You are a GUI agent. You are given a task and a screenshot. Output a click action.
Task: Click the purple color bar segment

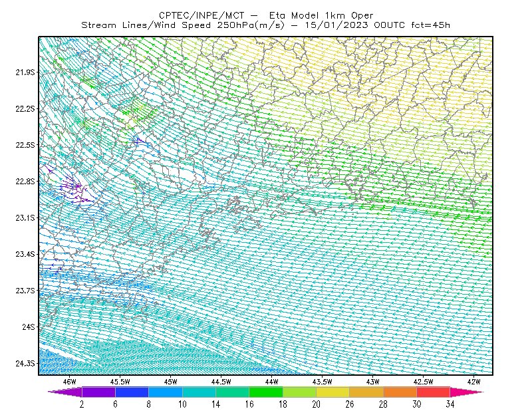click(x=98, y=392)
